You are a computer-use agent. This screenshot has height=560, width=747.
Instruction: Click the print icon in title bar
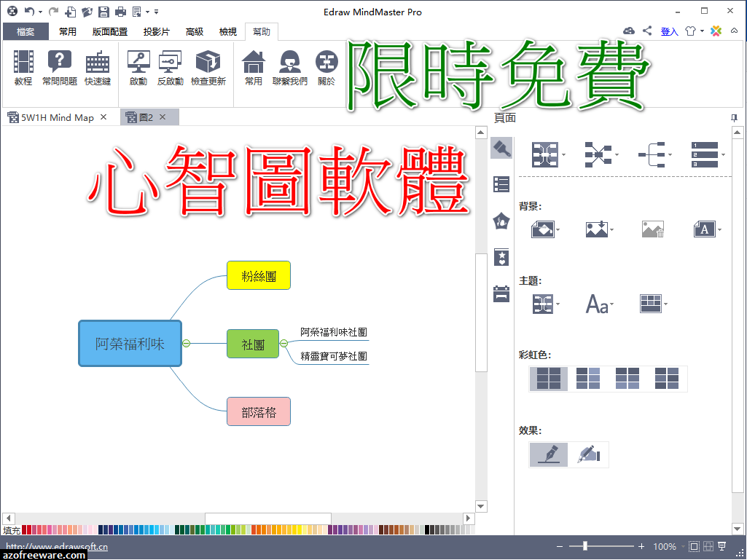(x=120, y=12)
